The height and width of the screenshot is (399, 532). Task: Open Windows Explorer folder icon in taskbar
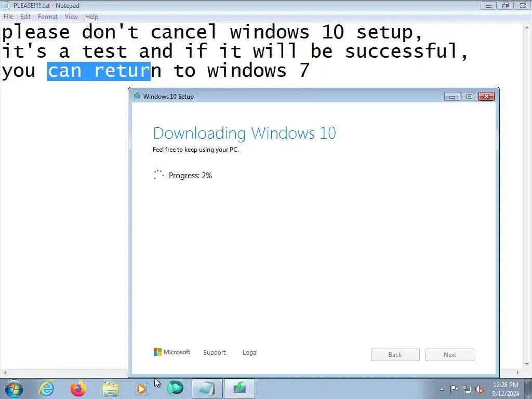tap(111, 389)
